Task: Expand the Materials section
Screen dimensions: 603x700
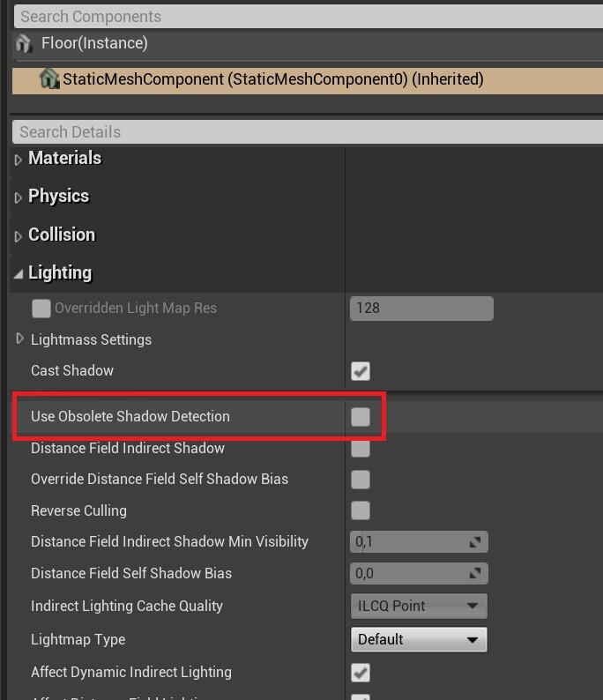Action: [x=18, y=160]
